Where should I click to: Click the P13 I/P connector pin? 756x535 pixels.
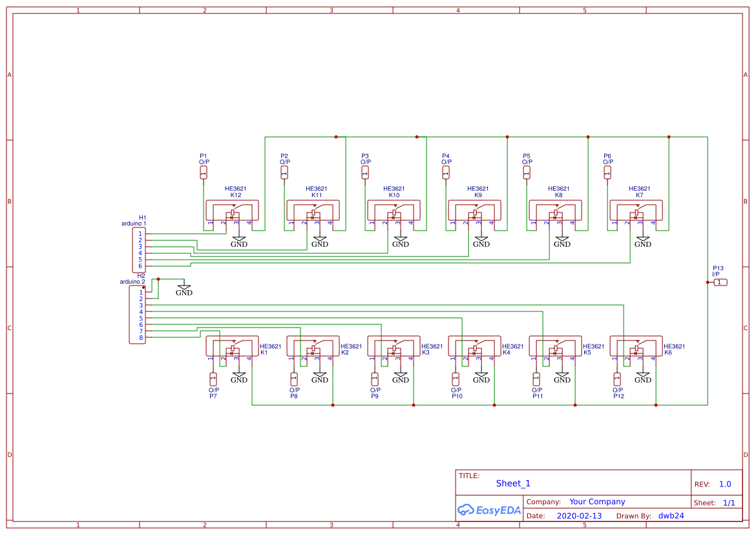click(x=720, y=282)
